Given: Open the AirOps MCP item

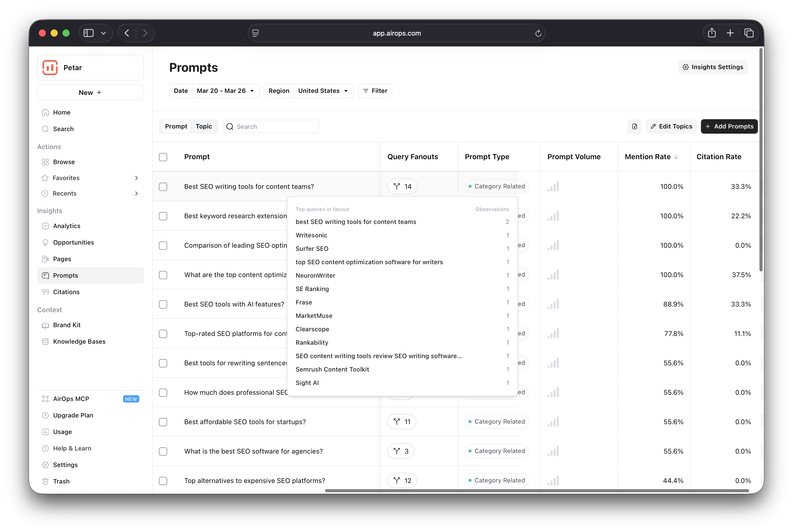Looking at the screenshot, I should click(71, 399).
